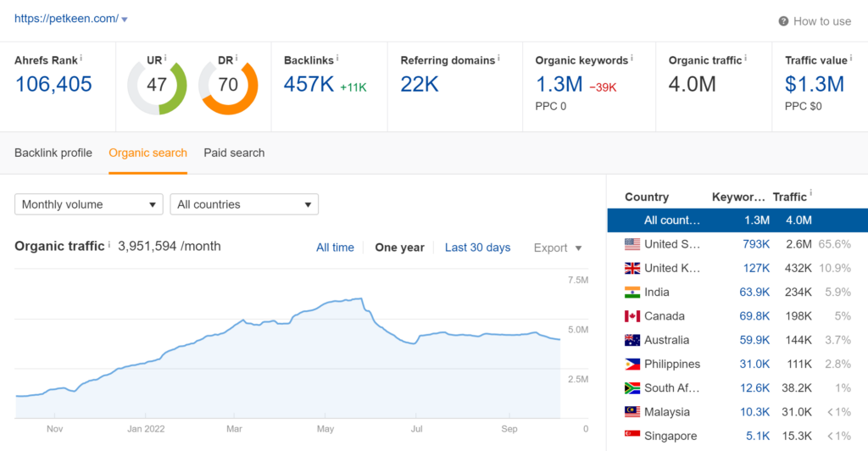Select the One year range
Viewport: 868px width, 451px height.
tap(400, 248)
